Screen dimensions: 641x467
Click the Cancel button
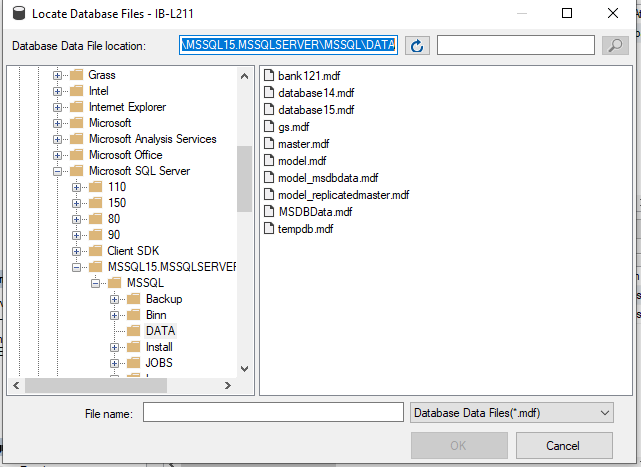pos(565,445)
